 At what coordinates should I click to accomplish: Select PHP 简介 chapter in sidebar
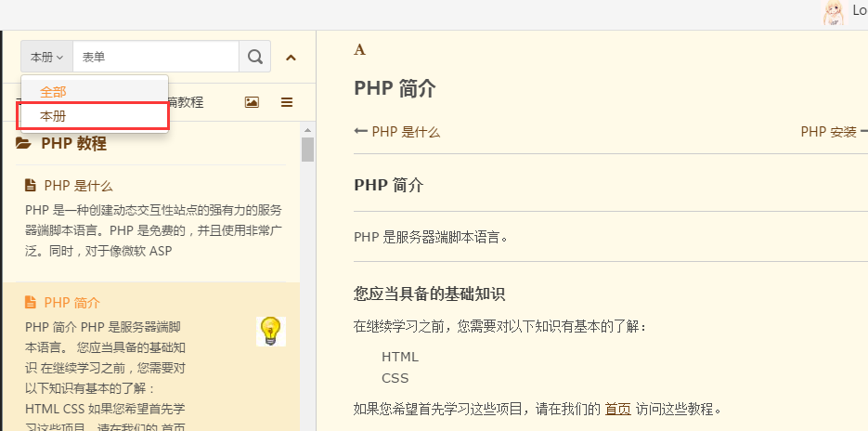tap(72, 303)
